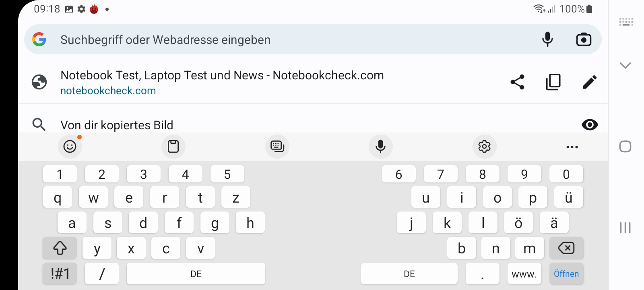Open the keyboard clipboard
644x290 pixels.
(x=173, y=147)
